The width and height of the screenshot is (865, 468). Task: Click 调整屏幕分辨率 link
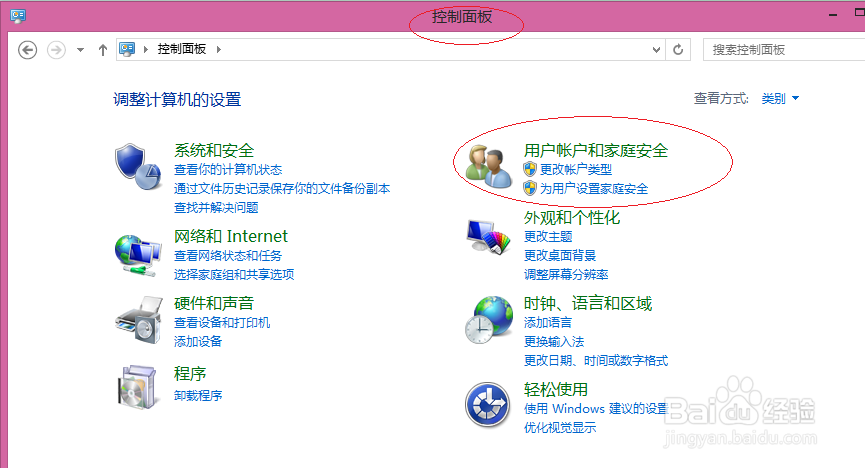(x=566, y=274)
